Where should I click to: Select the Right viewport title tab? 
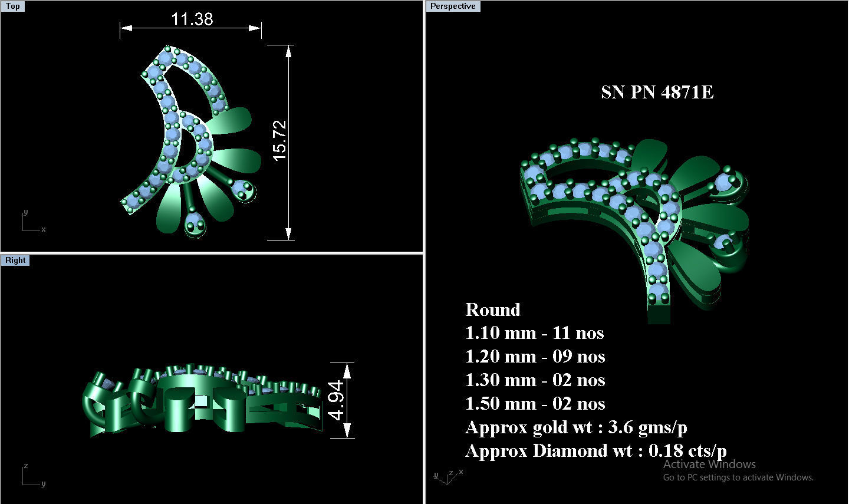coord(15,260)
